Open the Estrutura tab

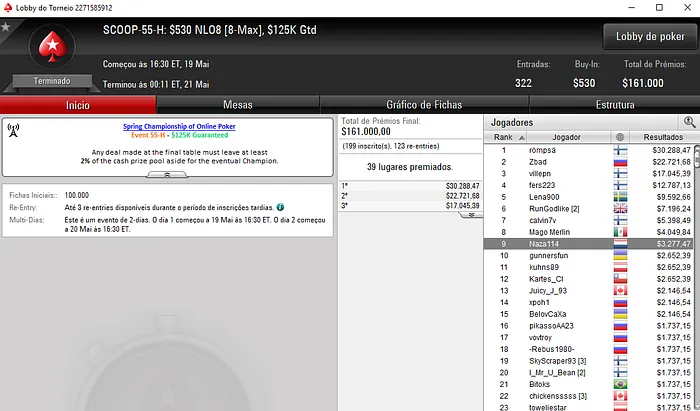coord(615,105)
